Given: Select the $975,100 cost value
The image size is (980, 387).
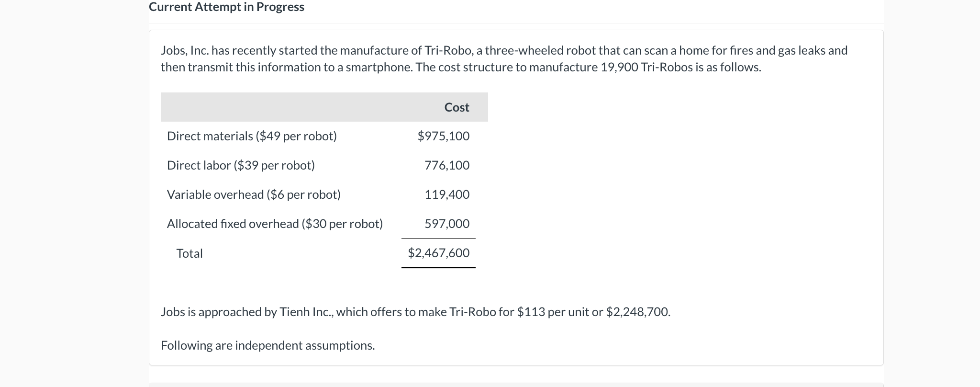Looking at the screenshot, I should pos(443,136).
